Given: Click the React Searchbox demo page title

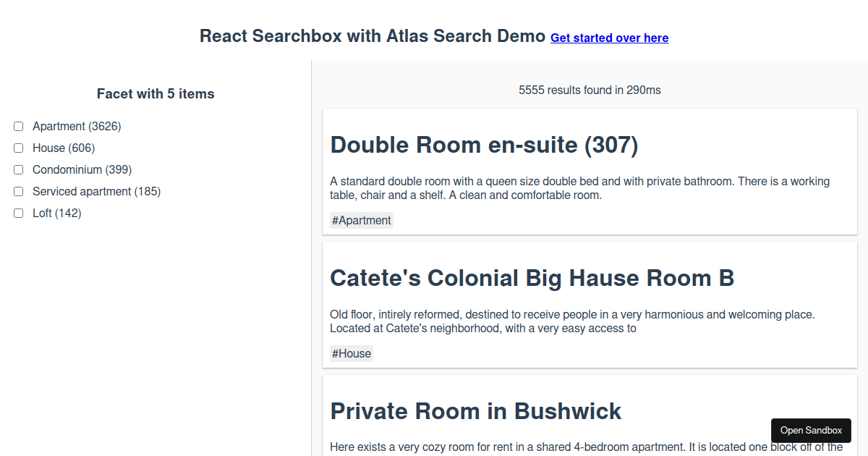Looking at the screenshot, I should [x=373, y=35].
